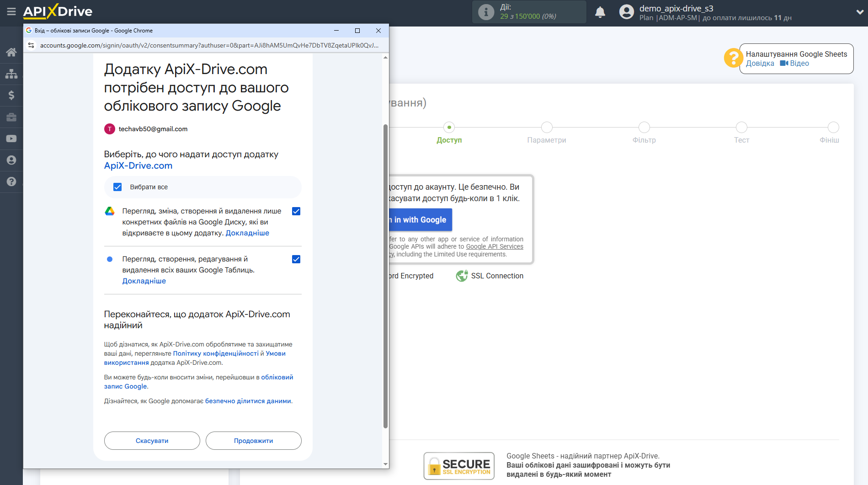Click the Google favicon in popup title bar
This screenshot has height=485, width=868.
[29, 31]
